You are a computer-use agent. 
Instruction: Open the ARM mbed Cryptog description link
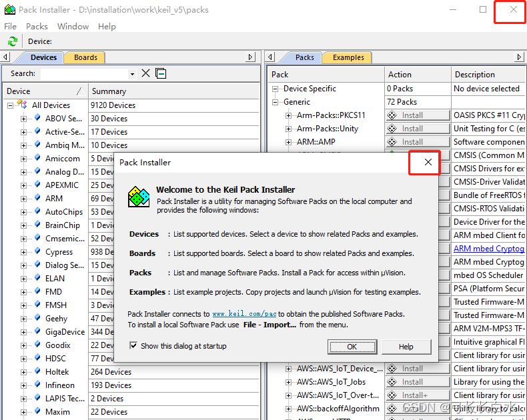(489, 248)
